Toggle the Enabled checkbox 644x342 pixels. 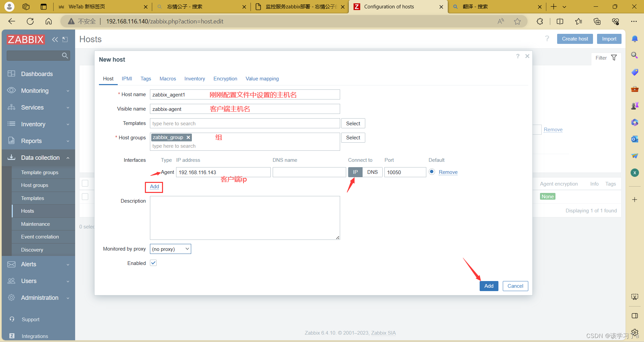click(x=153, y=263)
